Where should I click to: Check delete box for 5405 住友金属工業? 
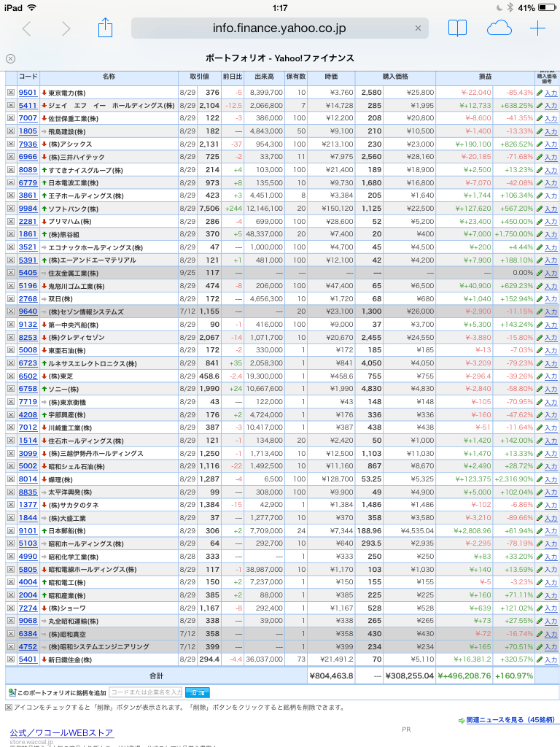[x=10, y=273]
